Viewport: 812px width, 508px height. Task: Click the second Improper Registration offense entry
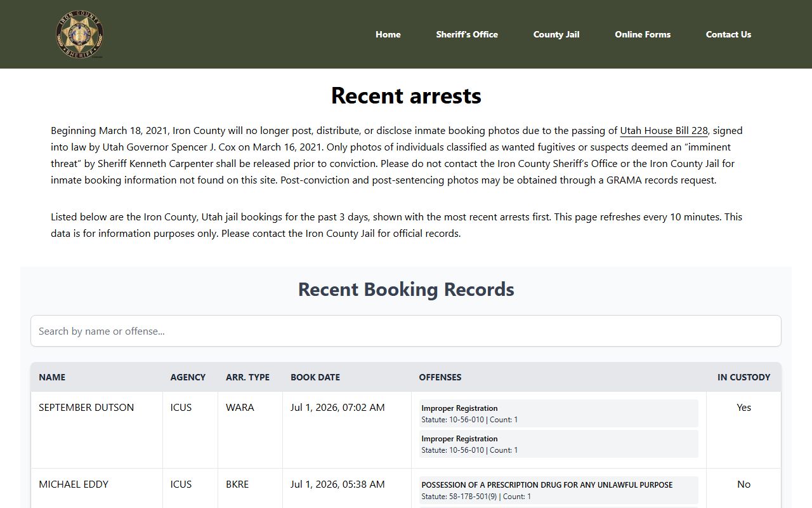pos(558,444)
